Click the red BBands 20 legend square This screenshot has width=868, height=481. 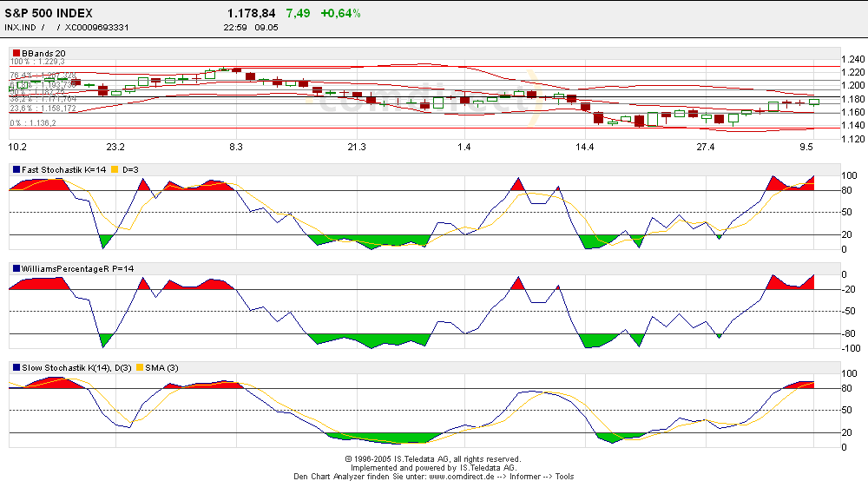pos(16,54)
